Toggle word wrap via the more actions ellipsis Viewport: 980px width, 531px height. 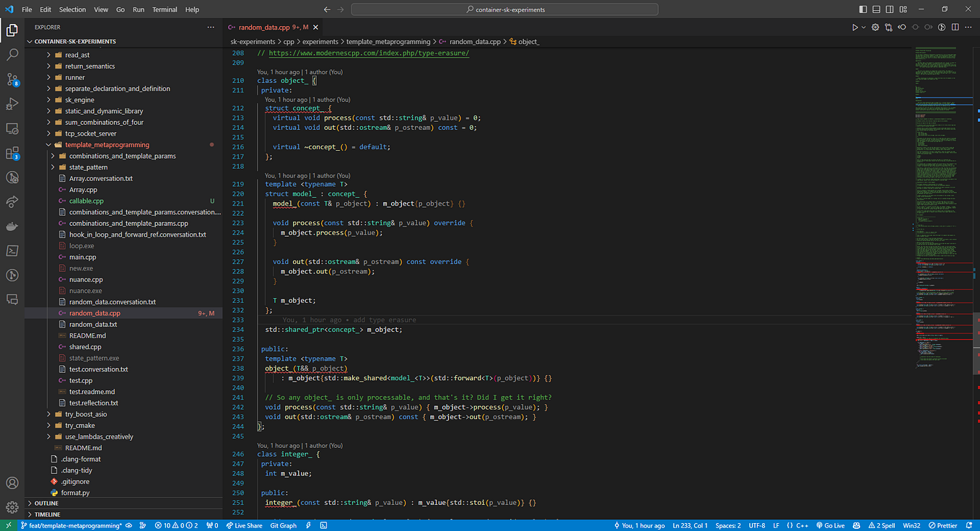968,27
